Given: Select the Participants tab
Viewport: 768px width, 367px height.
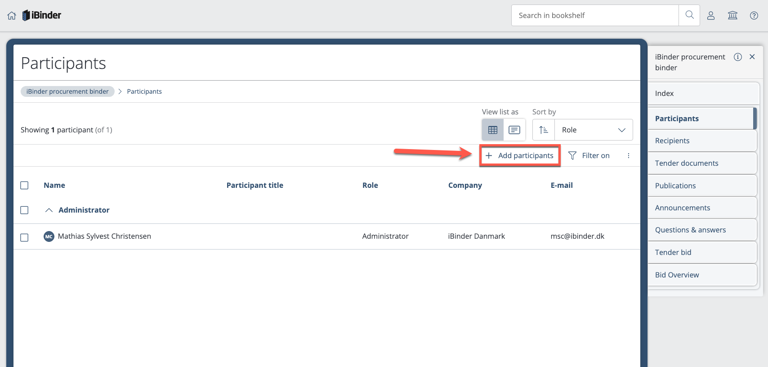Looking at the screenshot, I should tap(702, 119).
